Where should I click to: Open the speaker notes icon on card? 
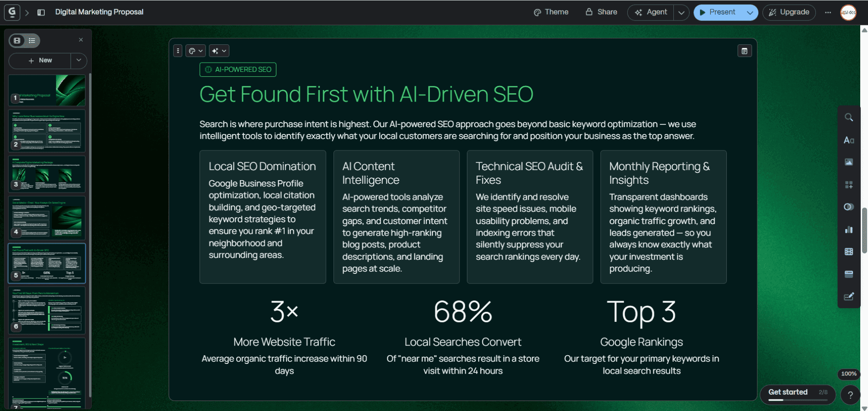[x=745, y=51]
